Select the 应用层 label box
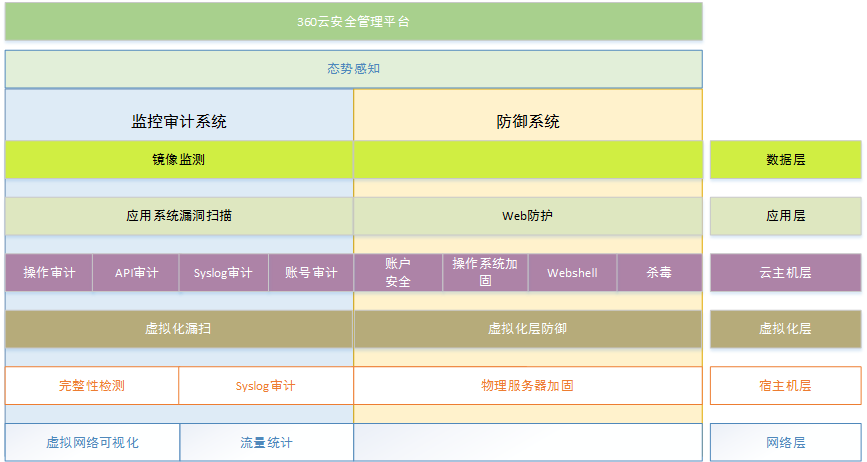Screen dimensions: 867x462 tap(786, 216)
